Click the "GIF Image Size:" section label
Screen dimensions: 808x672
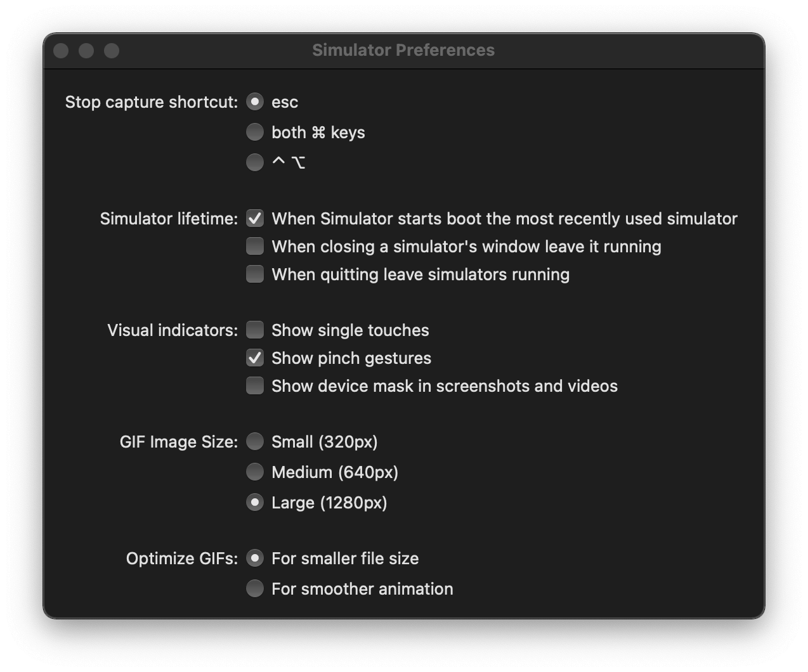click(x=178, y=442)
